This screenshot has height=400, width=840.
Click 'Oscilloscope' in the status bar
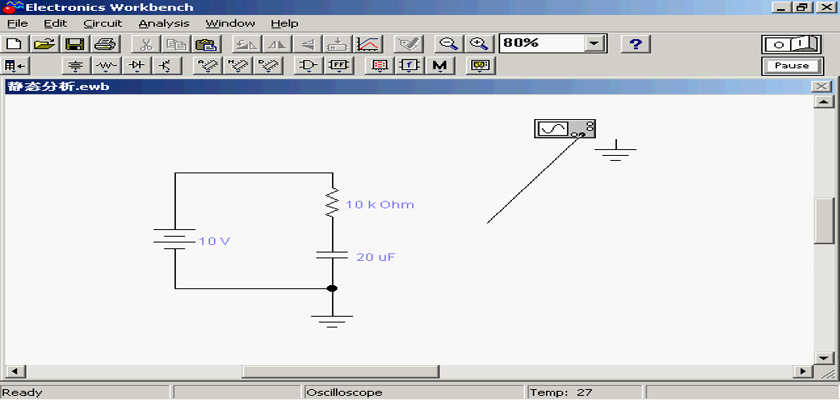point(344,393)
